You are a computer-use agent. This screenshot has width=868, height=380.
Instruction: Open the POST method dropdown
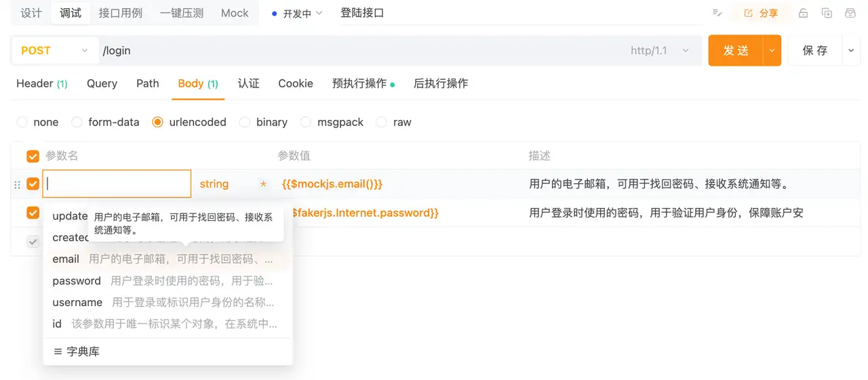coord(54,50)
